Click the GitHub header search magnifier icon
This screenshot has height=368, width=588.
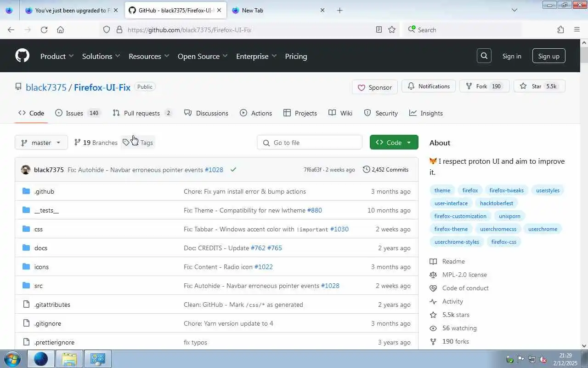click(484, 56)
